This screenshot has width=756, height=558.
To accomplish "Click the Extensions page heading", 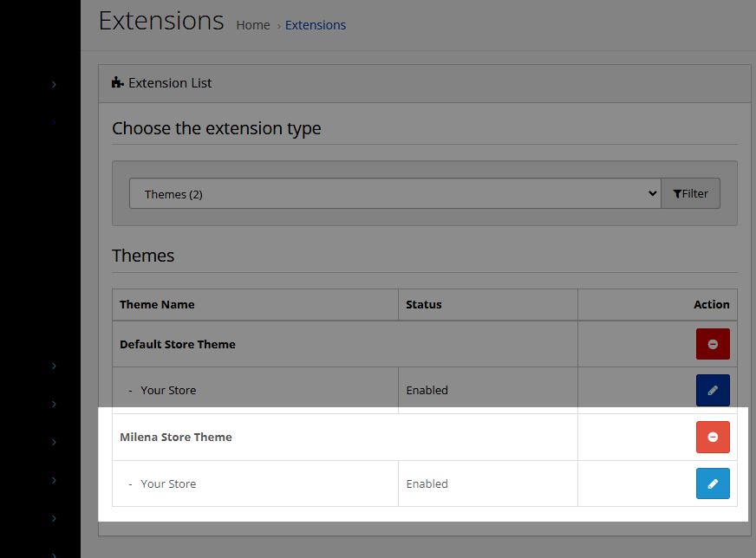I will [x=161, y=21].
